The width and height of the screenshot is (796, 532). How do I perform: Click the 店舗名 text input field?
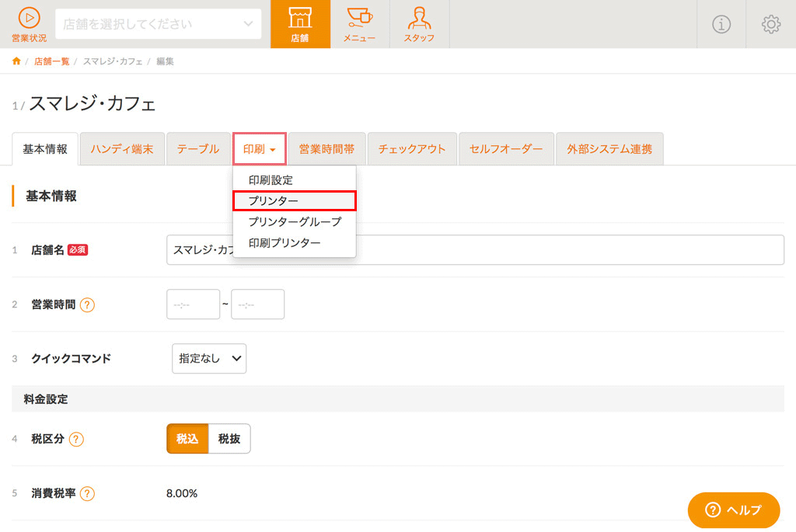[475, 250]
